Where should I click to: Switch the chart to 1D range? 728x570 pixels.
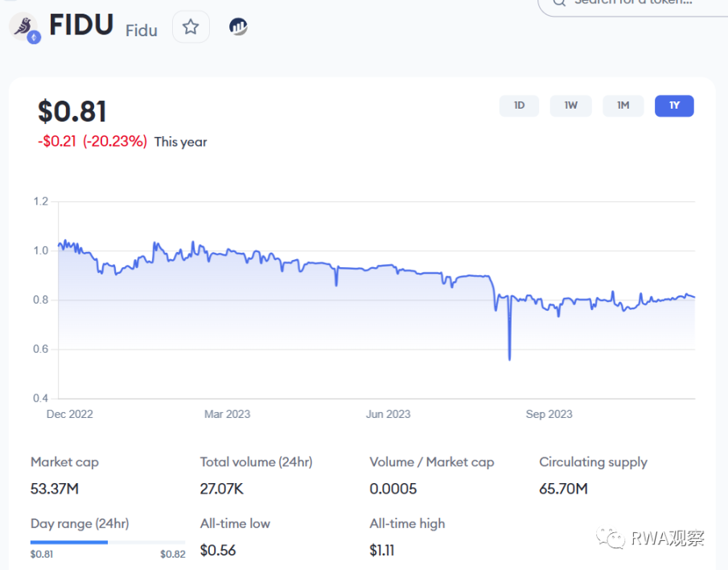point(519,105)
